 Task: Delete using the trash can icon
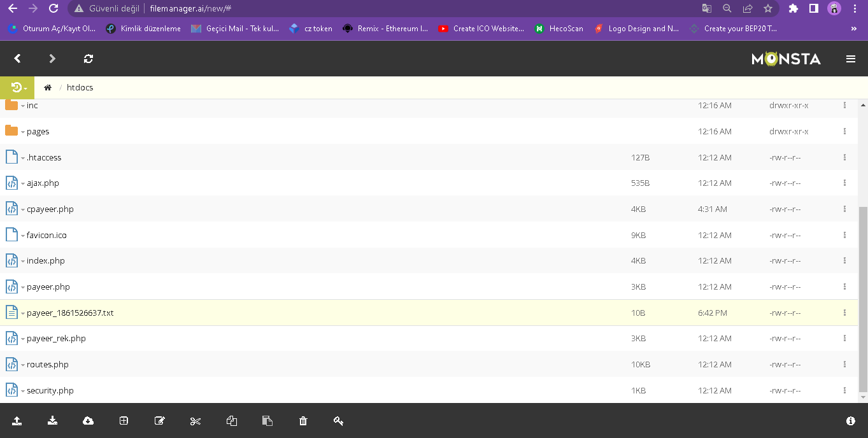tap(303, 421)
